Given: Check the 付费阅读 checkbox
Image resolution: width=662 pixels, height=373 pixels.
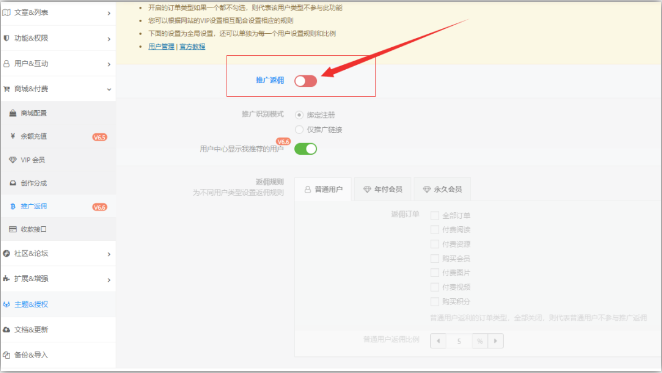Looking at the screenshot, I should tap(434, 229).
